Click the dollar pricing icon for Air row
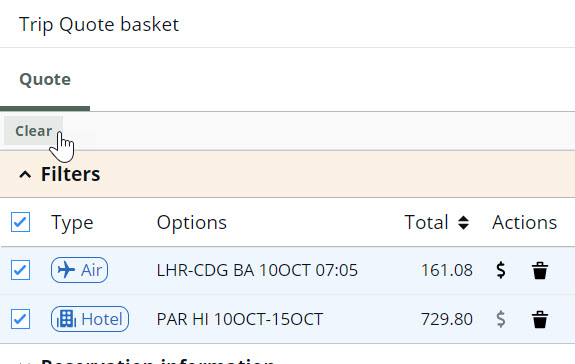 501,271
